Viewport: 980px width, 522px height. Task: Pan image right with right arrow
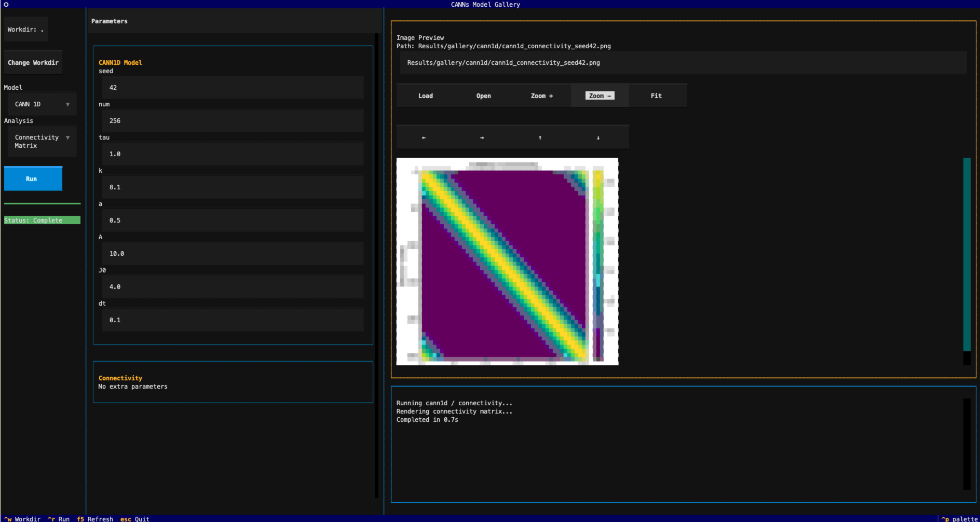pos(482,138)
